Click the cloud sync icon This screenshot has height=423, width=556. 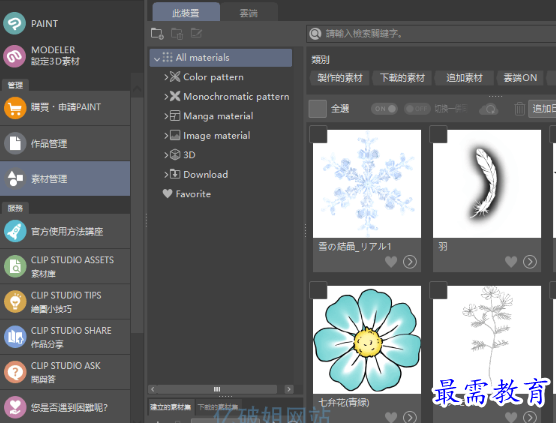pos(489,109)
